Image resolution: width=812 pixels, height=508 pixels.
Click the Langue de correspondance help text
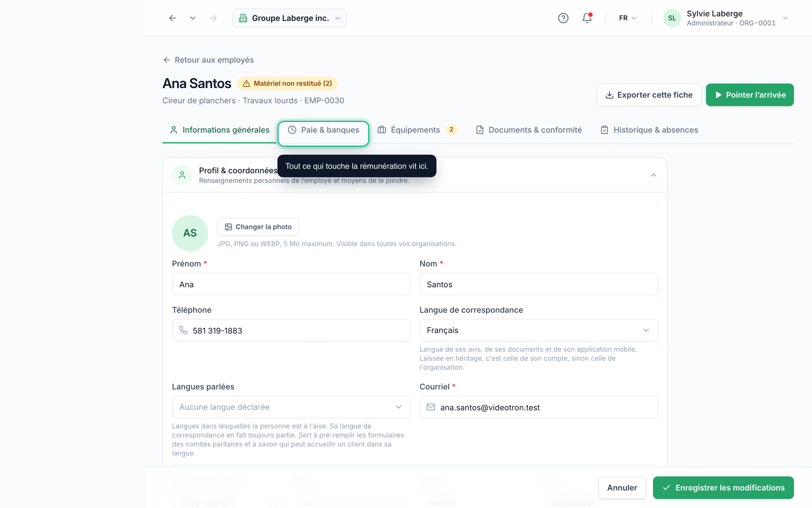click(x=528, y=358)
